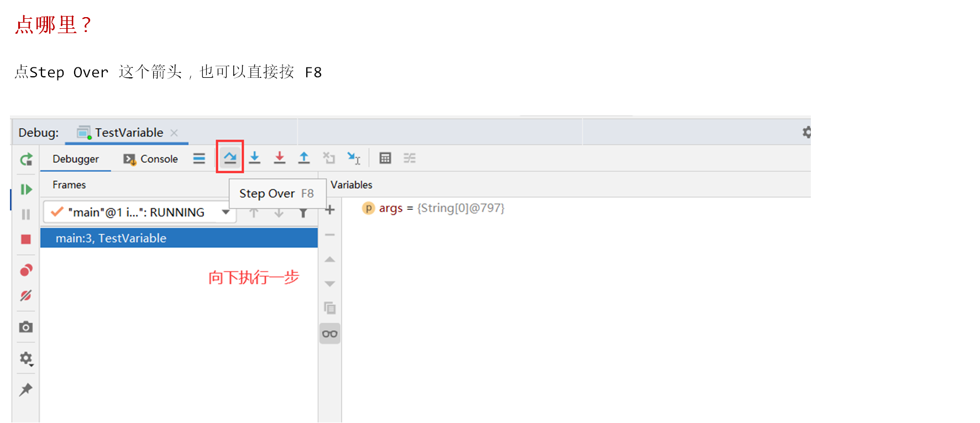Click the frames filter funnel icon
Image resolution: width=980 pixels, height=423 pixels.
point(303,213)
